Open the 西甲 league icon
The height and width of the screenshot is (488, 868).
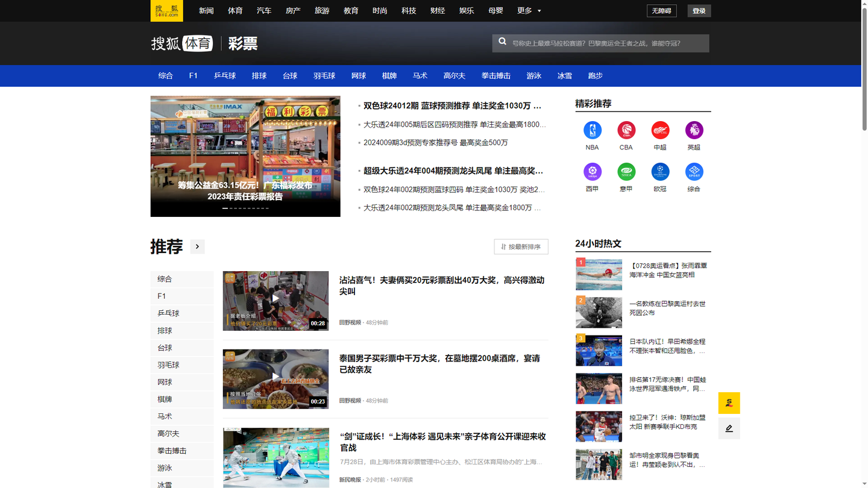592,172
